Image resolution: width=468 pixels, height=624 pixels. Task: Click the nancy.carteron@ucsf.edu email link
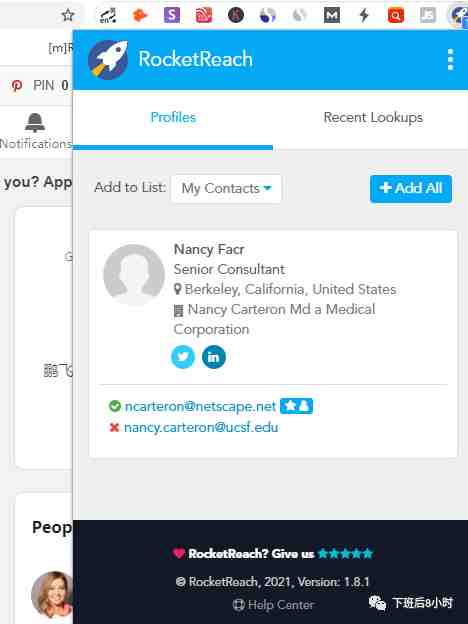click(x=201, y=427)
